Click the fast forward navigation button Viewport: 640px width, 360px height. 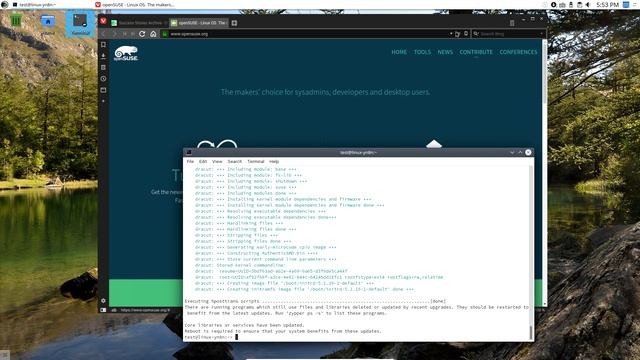pyautogui.click(x=133, y=34)
